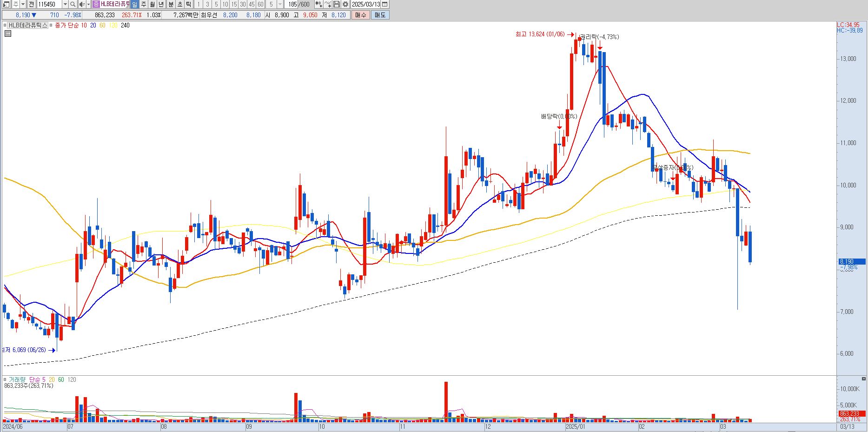The image size is (868, 432).
Task: Click the date field 2025/03/13
Action: (x=366, y=4)
